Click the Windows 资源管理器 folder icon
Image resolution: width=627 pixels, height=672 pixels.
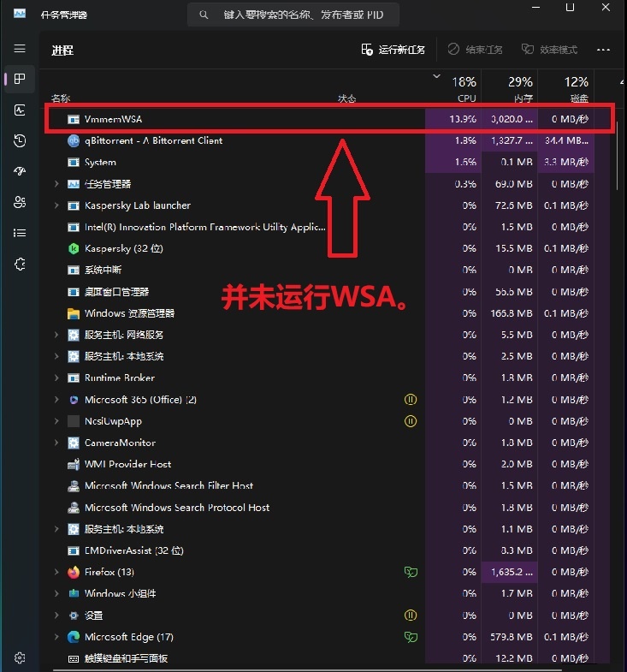pyautogui.click(x=74, y=313)
